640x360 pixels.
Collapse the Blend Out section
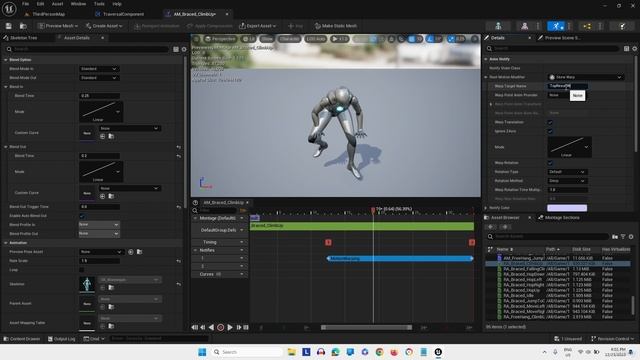[x=6, y=147]
